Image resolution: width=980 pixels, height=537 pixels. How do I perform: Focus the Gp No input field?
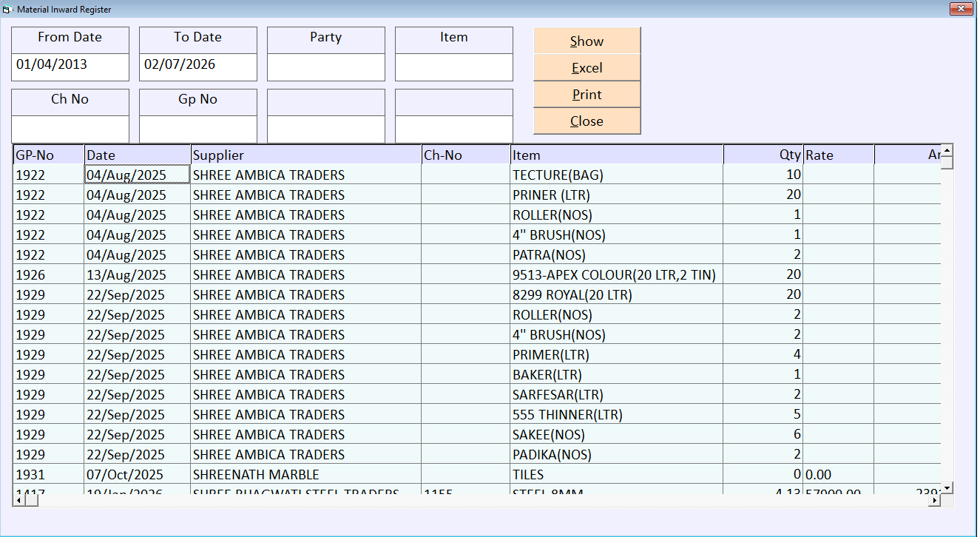point(198,129)
